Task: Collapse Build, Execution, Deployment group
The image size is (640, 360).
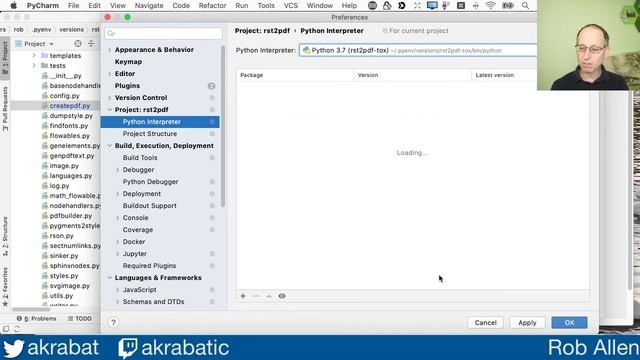Action: tap(109, 146)
